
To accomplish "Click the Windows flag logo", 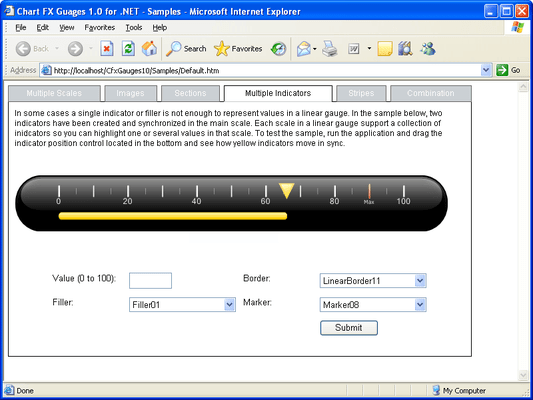I will [x=517, y=27].
